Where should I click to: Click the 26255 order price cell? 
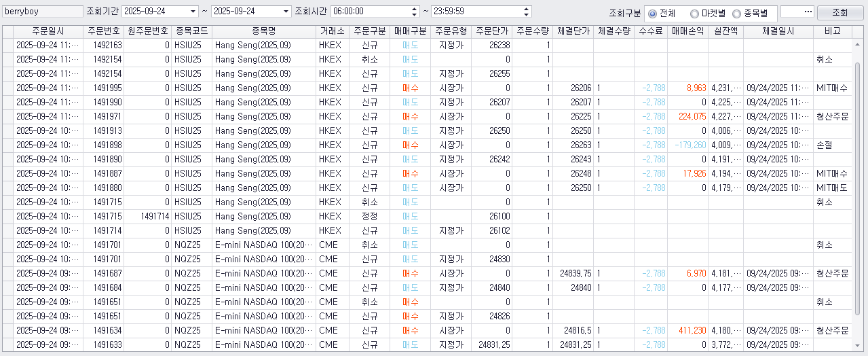point(491,73)
